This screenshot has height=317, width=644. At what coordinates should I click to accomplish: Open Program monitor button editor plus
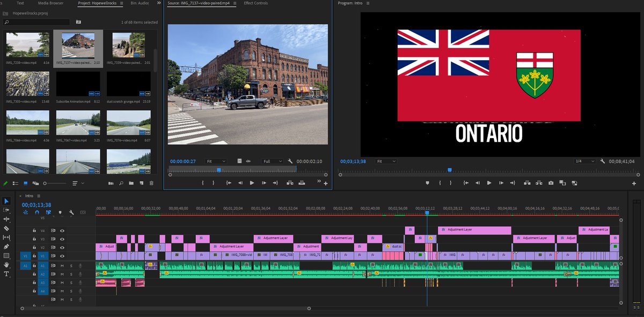pos(634,183)
